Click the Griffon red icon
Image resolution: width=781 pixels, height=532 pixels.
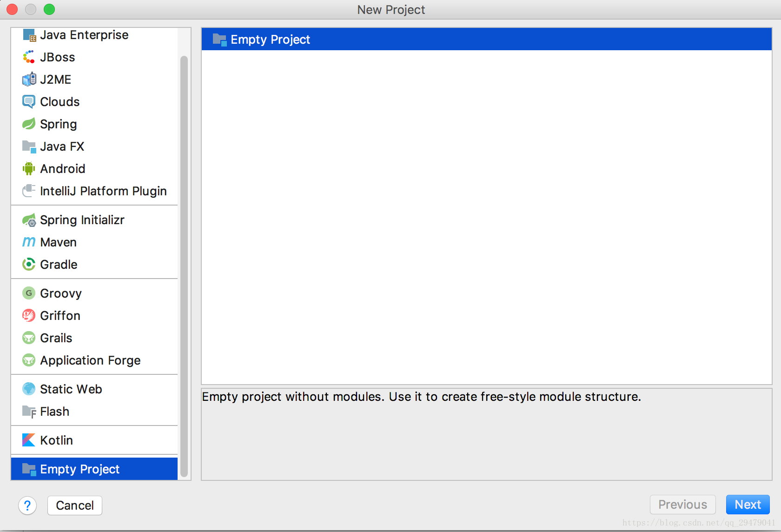(x=29, y=316)
